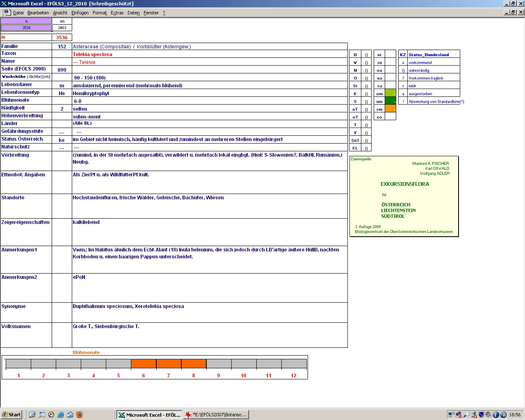This screenshot has height=420, width=525.
Task: Click the Exkursionsflora Datenquelle info box
Action: point(404,196)
